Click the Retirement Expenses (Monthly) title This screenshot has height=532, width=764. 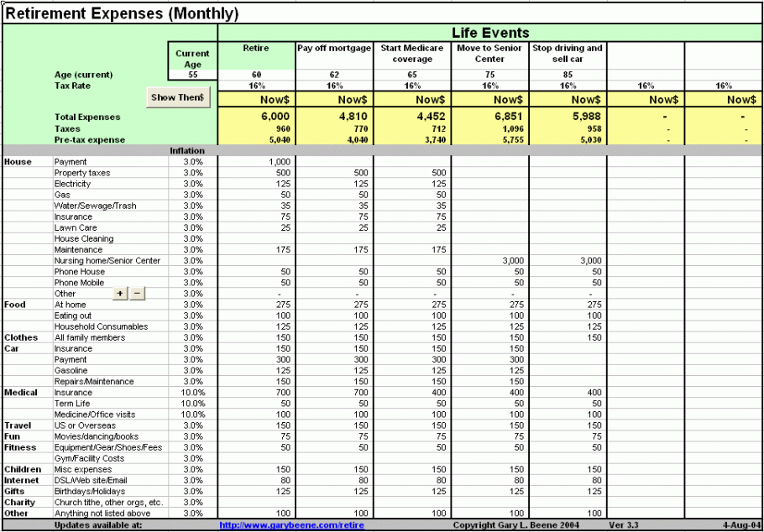pos(122,14)
